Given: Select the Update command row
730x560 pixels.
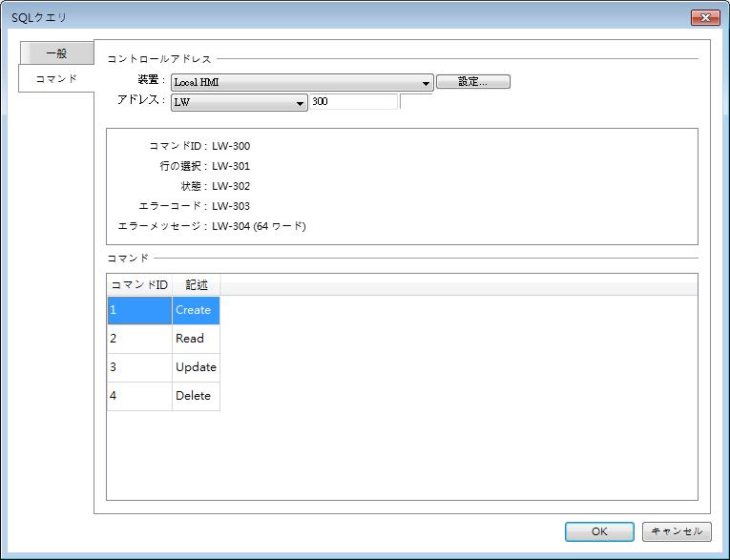Looking at the screenshot, I should pyautogui.click(x=196, y=367).
